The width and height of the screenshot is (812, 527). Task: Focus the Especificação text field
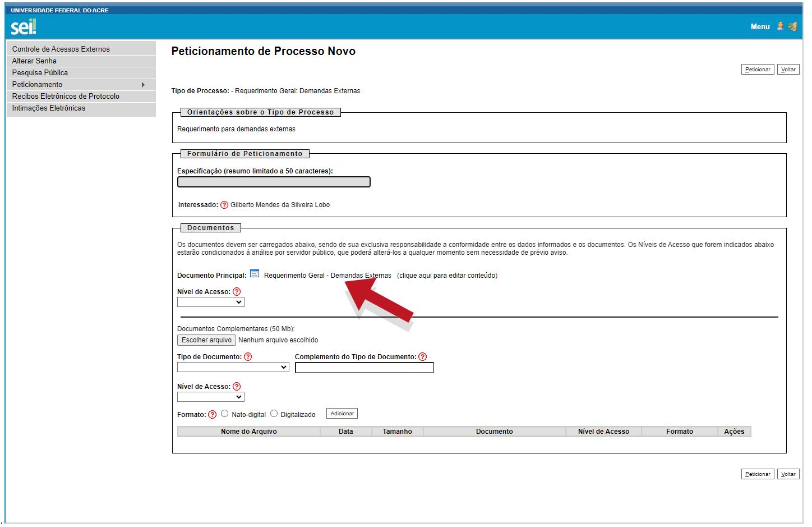click(274, 182)
